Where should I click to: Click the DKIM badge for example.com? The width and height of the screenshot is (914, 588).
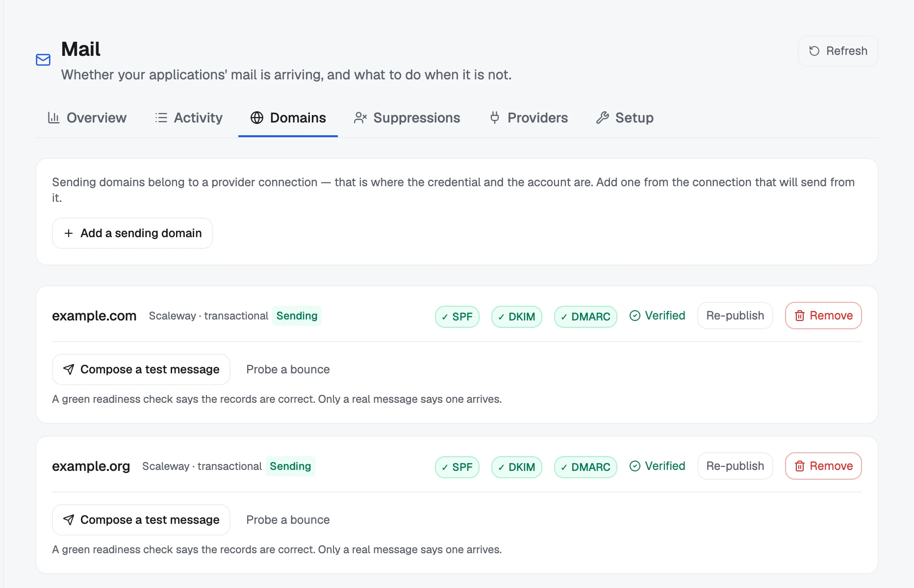(x=517, y=317)
